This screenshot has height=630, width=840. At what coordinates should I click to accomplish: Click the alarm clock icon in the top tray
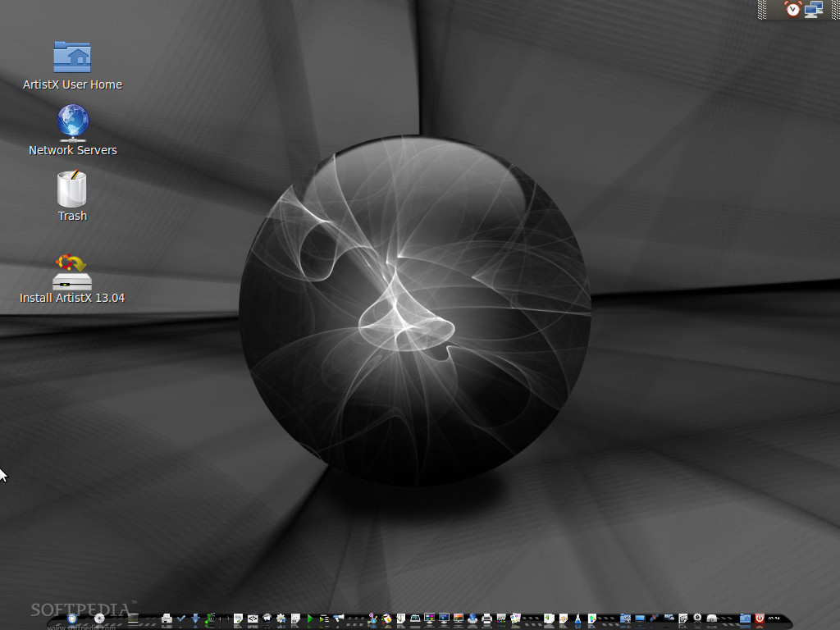pos(792,9)
